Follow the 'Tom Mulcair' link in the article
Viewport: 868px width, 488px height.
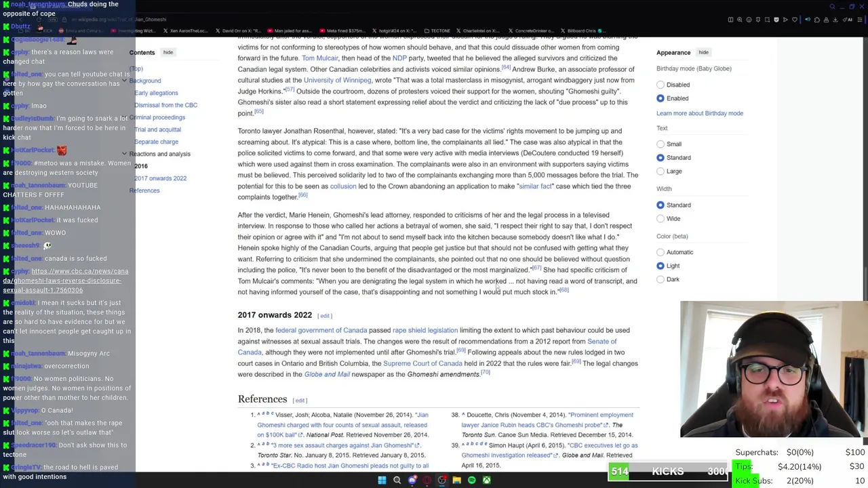320,58
